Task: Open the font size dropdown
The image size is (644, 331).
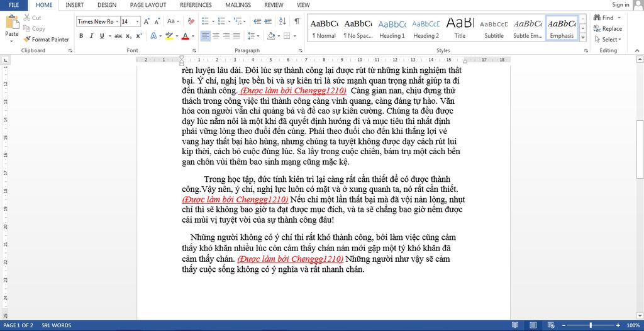Action: 138,21
